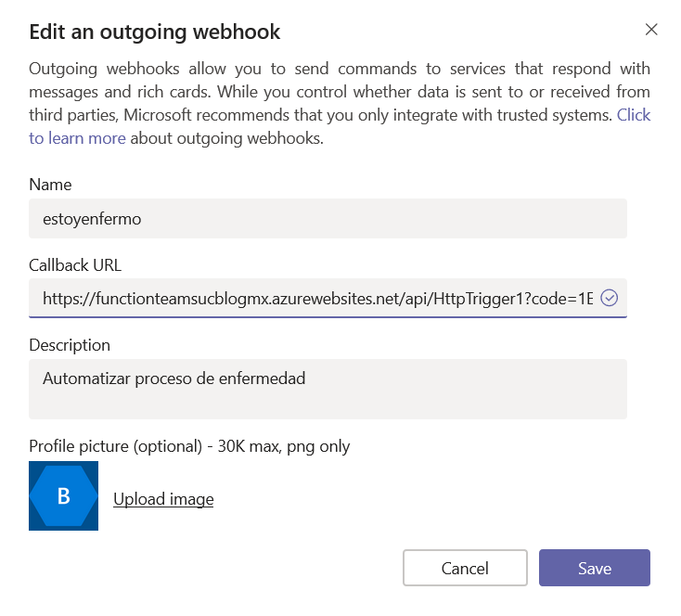Save the outgoing webhook changes
The width and height of the screenshot is (681, 616).
click(594, 568)
